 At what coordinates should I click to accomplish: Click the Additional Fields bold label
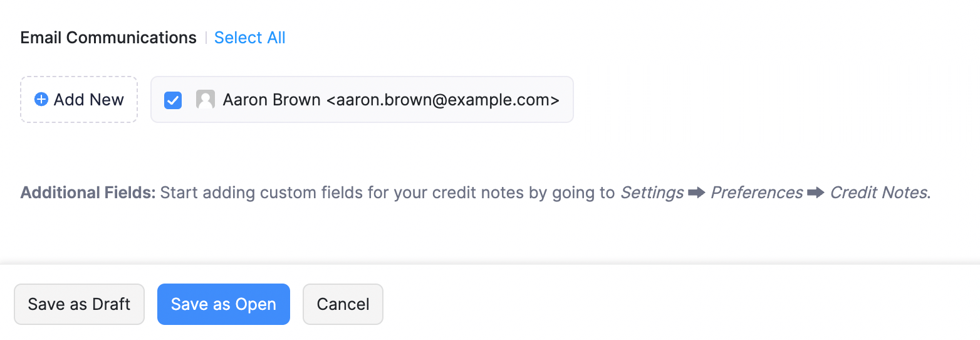[88, 193]
